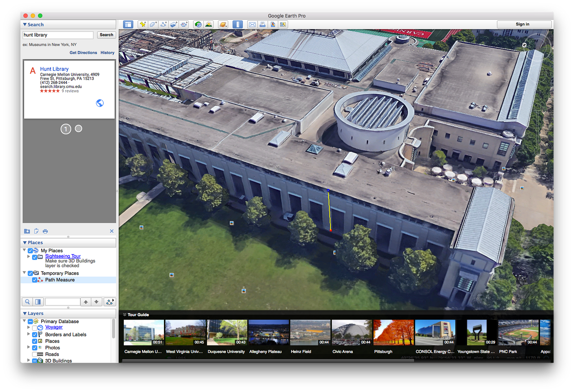Enable the Roads layer checkbox
This screenshot has width=574, height=392.
coord(35,354)
